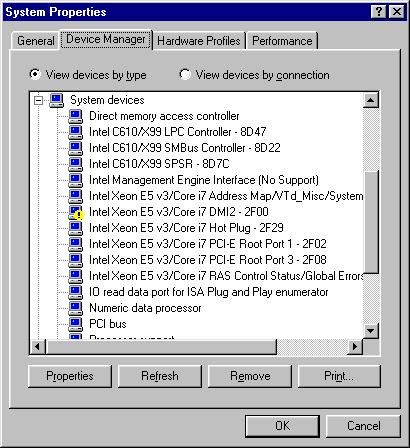Click the horizontal scrollbar right arrow
The height and width of the screenshot is (448, 410).
[355, 347]
